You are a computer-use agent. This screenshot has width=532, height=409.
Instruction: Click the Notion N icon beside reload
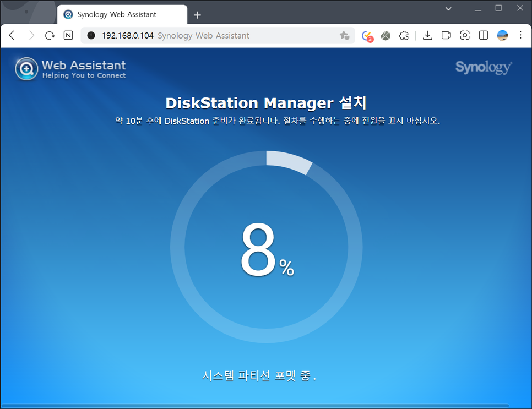coord(68,35)
